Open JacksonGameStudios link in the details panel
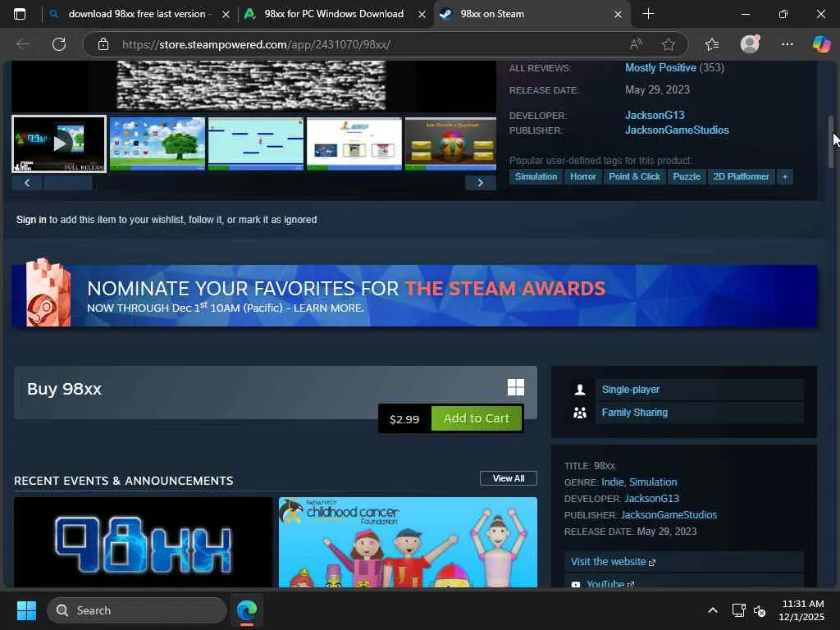Screen dimensions: 840x630 tap(669, 515)
